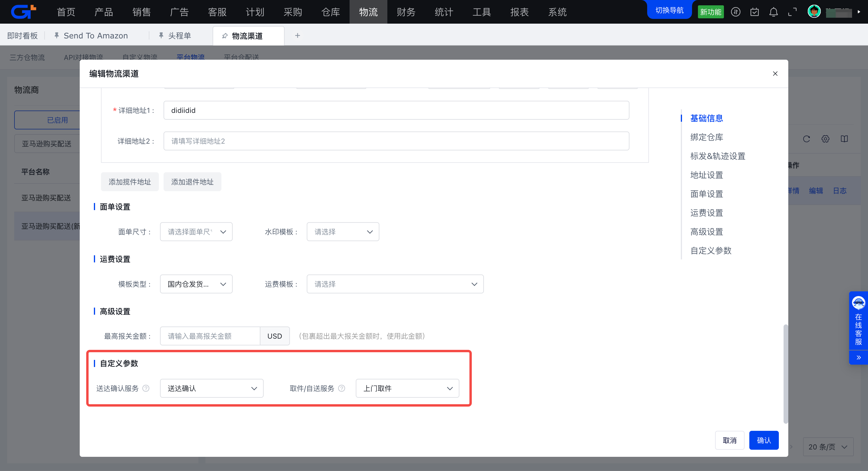Open the table settings gear icon
The image size is (868, 471).
[x=825, y=139]
